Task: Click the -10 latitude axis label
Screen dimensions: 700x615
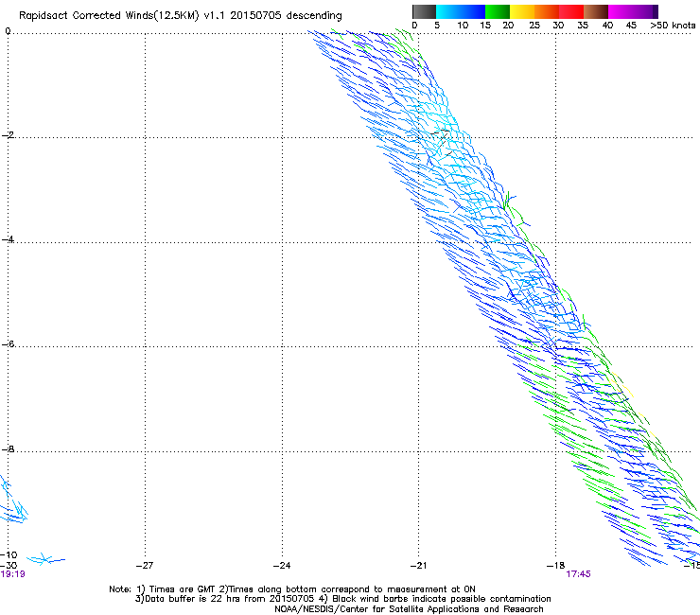Action: tap(9, 554)
